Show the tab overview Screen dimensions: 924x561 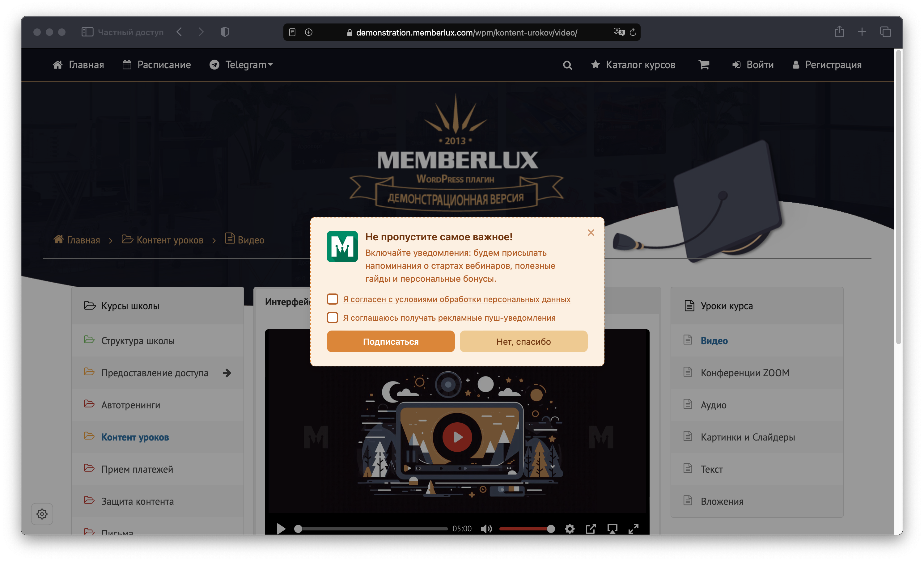885,32
